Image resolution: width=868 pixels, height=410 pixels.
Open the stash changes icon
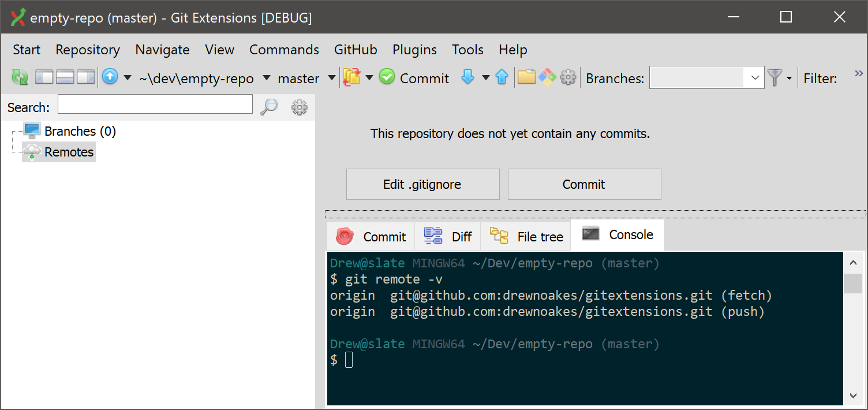(350, 77)
